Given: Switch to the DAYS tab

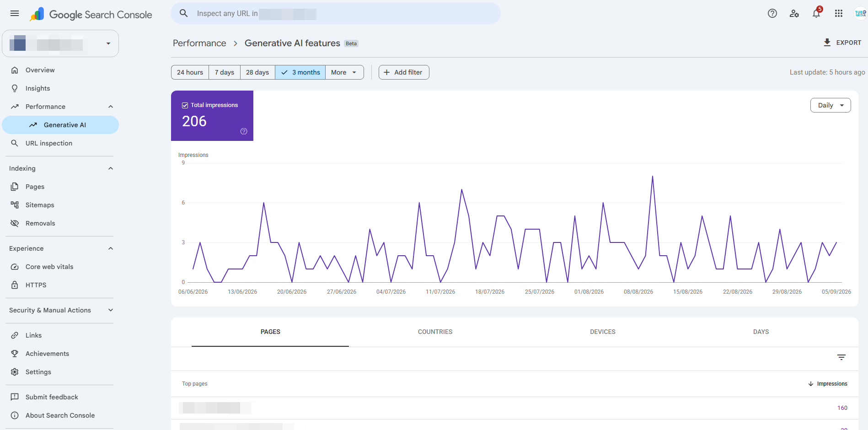Looking at the screenshot, I should (761, 332).
